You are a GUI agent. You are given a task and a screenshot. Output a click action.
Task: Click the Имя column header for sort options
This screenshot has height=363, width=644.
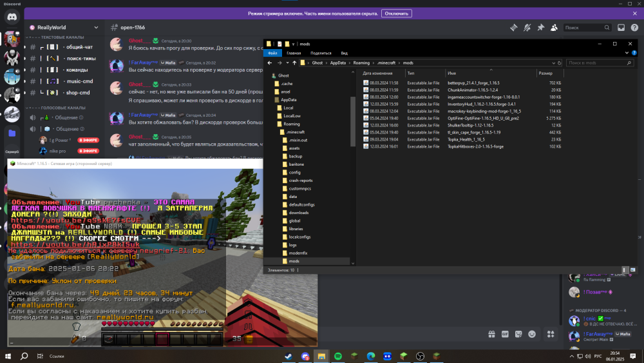tap(491, 73)
